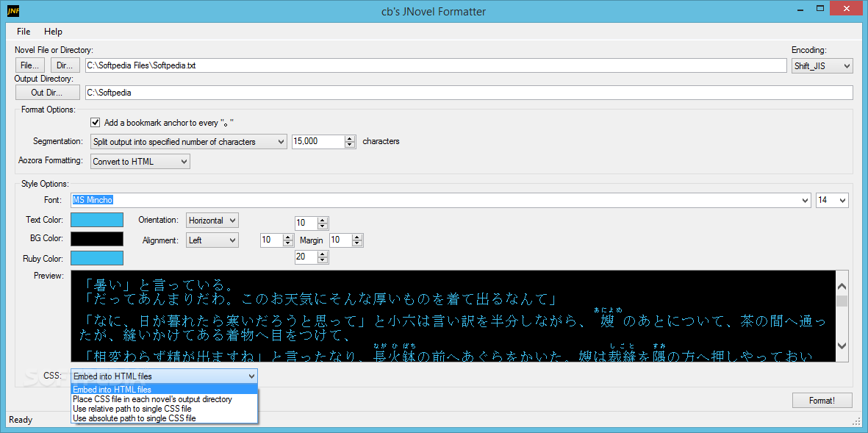868x433 pixels.
Task: Click the Japanese text preview area
Action: pyautogui.click(x=453, y=316)
